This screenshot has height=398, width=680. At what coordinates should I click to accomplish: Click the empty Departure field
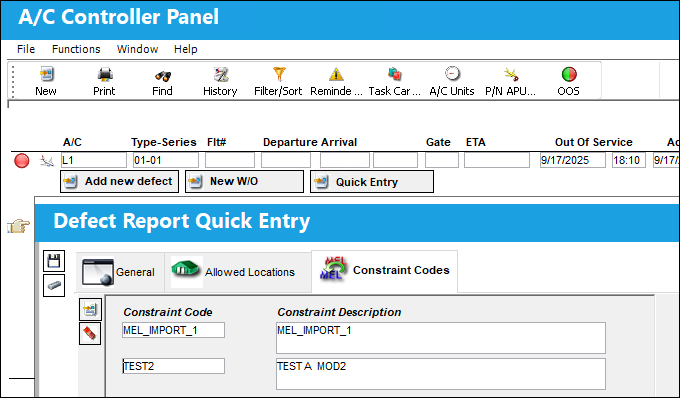(286, 160)
